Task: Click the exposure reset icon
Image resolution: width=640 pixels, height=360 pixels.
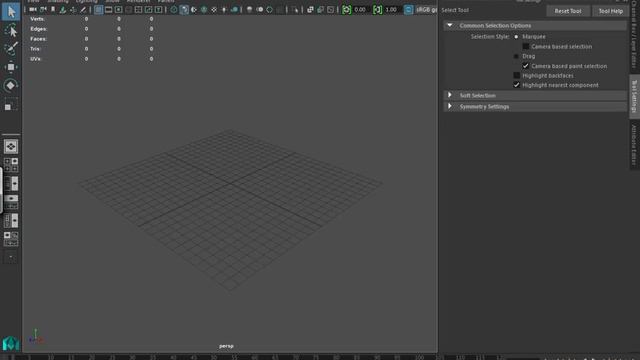Action: pyautogui.click(x=346, y=9)
